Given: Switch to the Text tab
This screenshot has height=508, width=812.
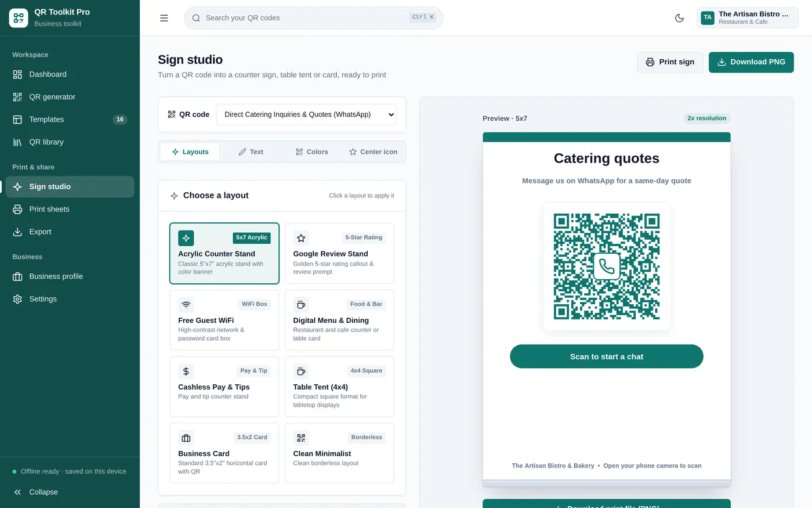Looking at the screenshot, I should 251,152.
